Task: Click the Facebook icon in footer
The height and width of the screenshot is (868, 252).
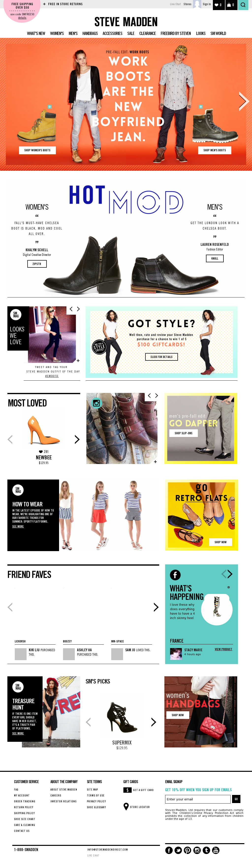Action: [x=169, y=850]
